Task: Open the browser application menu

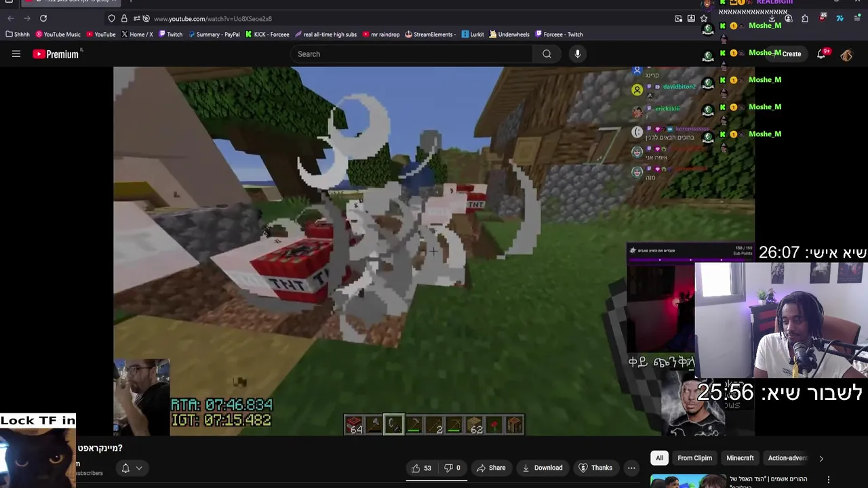Action: pyautogui.click(x=857, y=18)
